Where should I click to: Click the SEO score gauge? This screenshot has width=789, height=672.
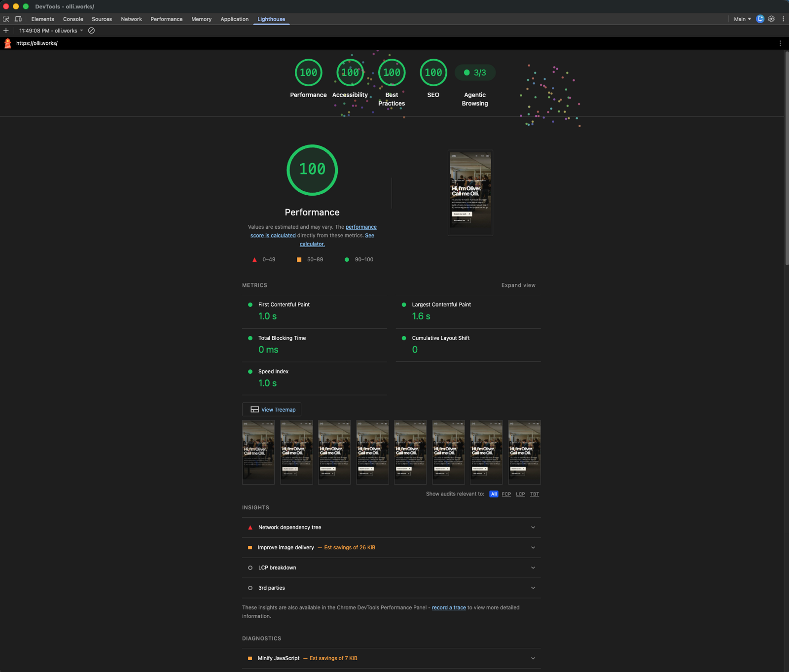(433, 72)
